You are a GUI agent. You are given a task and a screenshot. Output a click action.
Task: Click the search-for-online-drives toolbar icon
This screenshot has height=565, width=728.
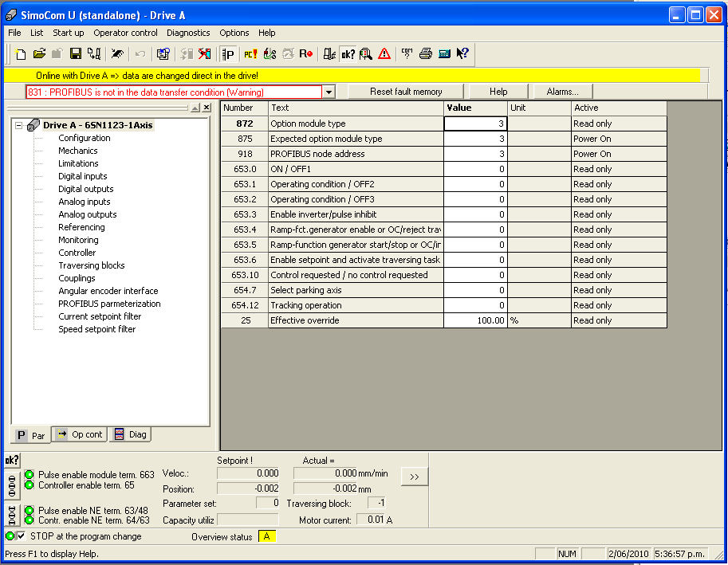[94, 54]
